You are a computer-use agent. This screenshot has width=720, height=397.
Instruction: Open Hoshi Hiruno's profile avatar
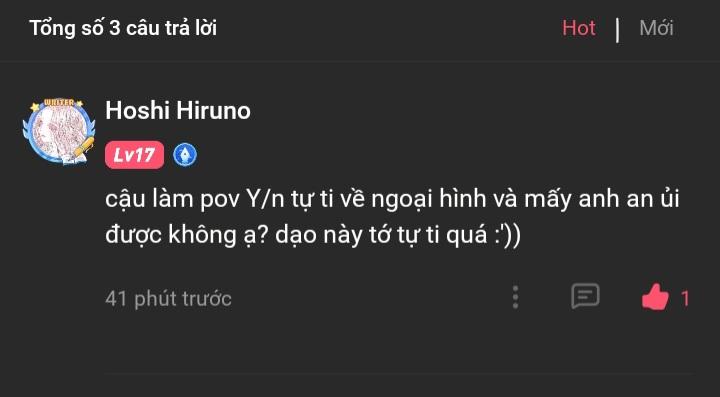(x=59, y=132)
